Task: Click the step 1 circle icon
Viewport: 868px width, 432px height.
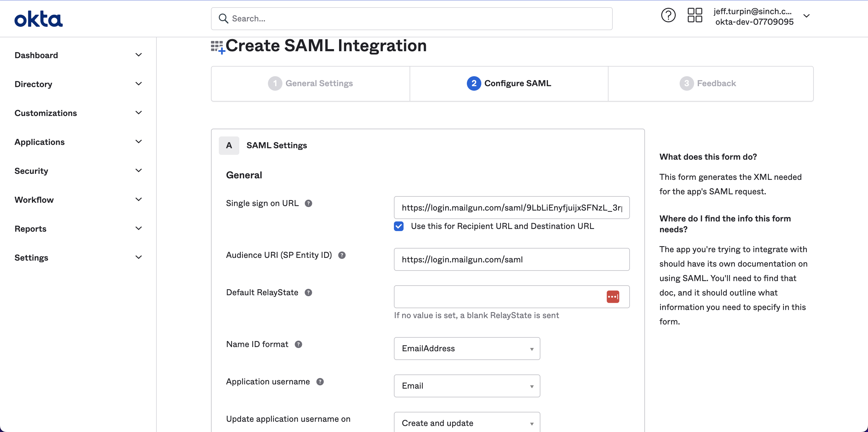Action: (x=275, y=83)
